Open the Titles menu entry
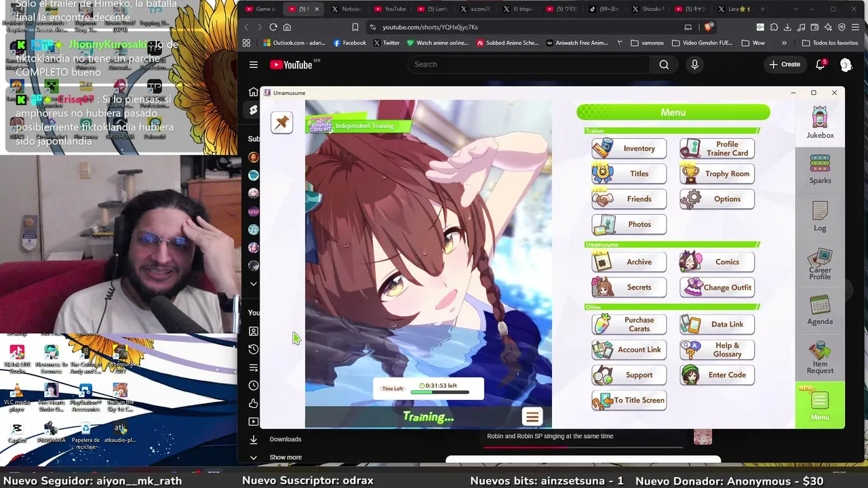Image resolution: width=868 pixels, height=488 pixels. point(629,174)
